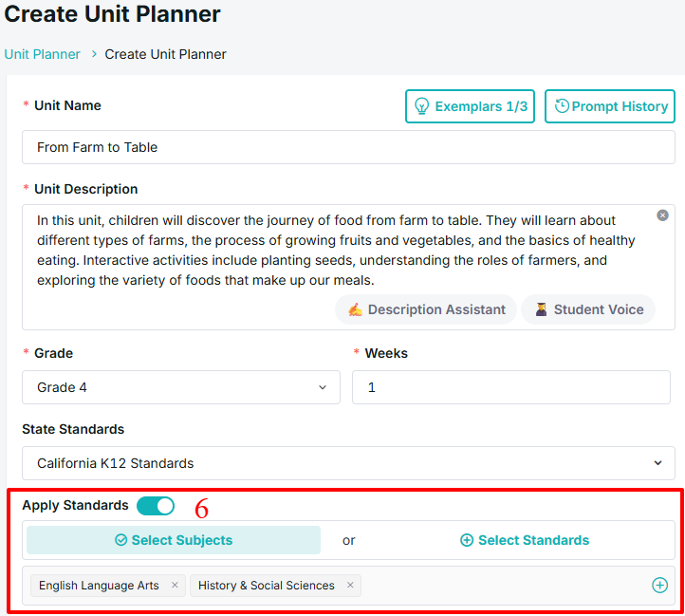Add another subject with the plus icon
Screen dimensions: 685x616
tap(659, 585)
